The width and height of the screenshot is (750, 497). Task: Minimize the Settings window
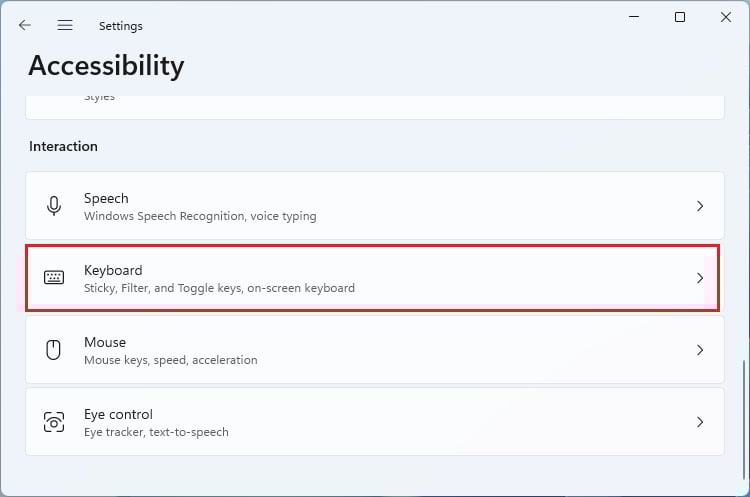633,18
